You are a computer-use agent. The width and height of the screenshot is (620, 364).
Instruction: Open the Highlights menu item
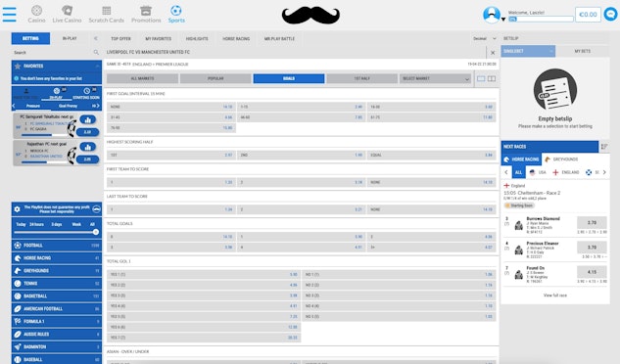click(x=197, y=39)
